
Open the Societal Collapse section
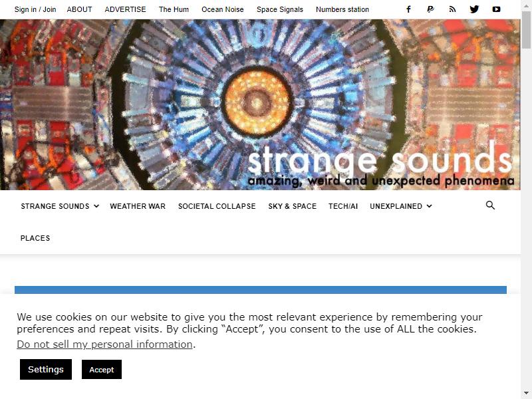[217, 206]
